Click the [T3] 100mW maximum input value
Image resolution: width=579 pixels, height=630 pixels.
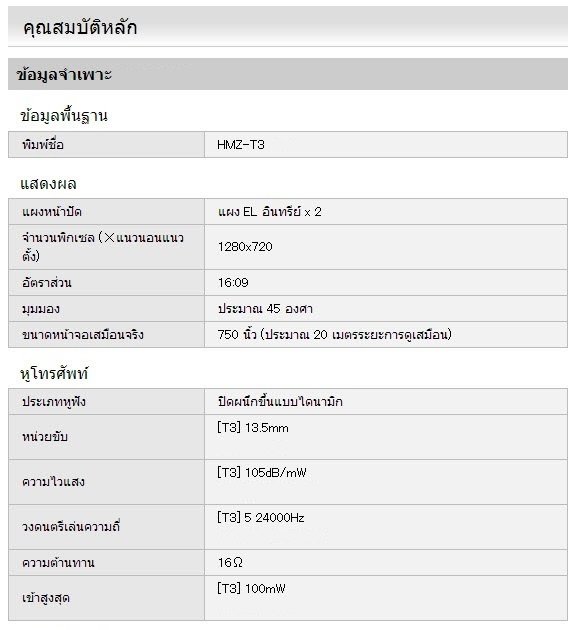tap(251, 589)
